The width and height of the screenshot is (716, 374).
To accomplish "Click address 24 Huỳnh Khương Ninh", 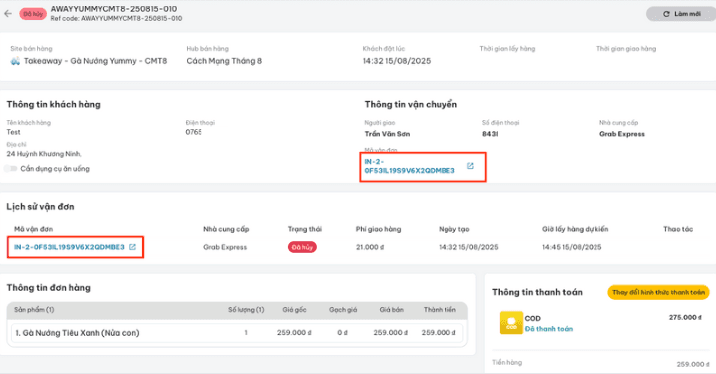I will coord(44,154).
